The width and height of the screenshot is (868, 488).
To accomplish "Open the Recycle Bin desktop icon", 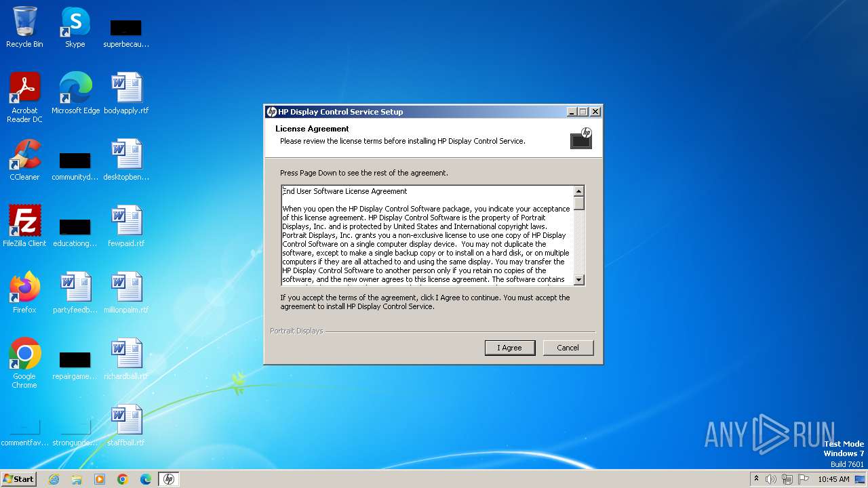I will 24,27.
